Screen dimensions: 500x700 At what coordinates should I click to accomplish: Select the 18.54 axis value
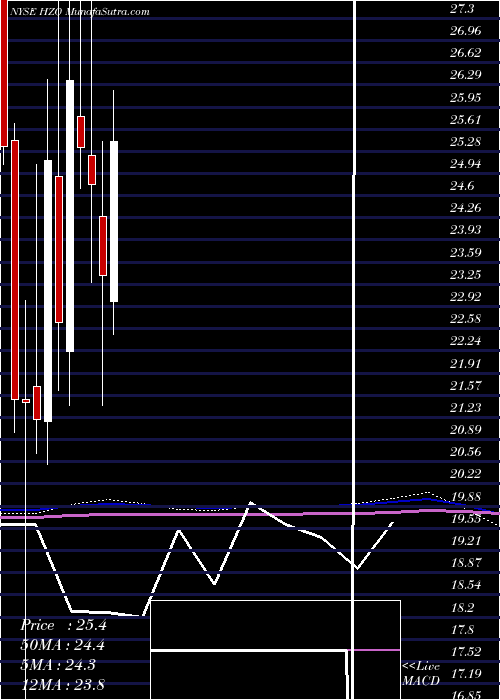coord(466,584)
